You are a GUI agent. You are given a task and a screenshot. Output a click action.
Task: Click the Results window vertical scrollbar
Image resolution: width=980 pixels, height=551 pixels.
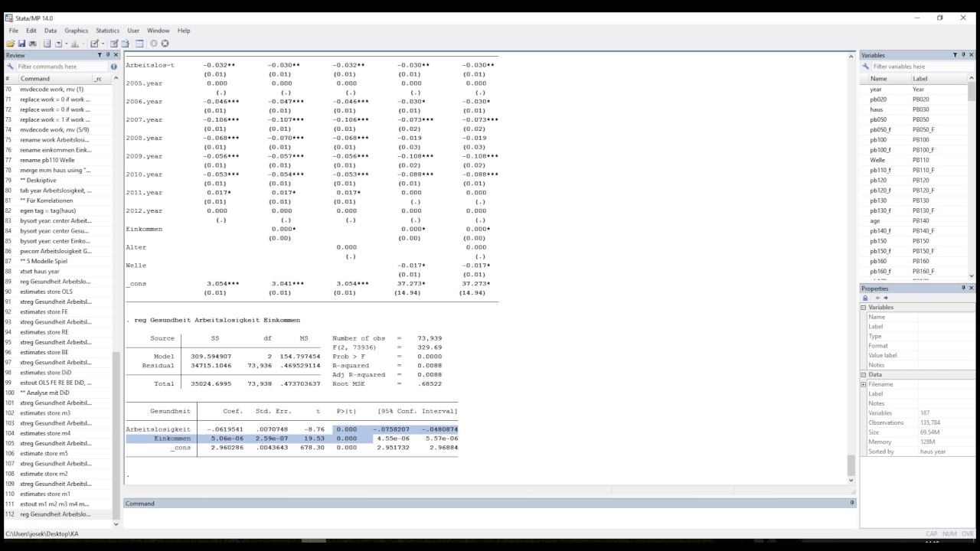[851, 268]
